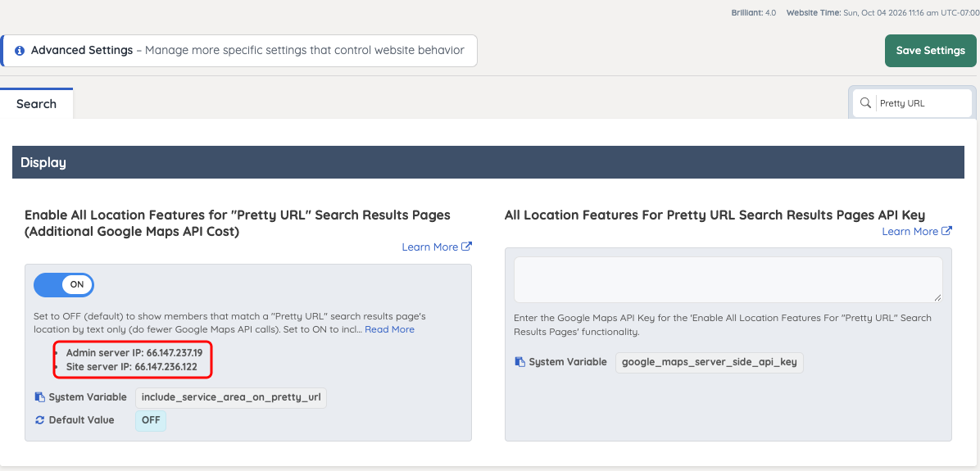980x471 pixels.
Task: Click the Brilliant: 4.0 version label
Action: coord(754,12)
